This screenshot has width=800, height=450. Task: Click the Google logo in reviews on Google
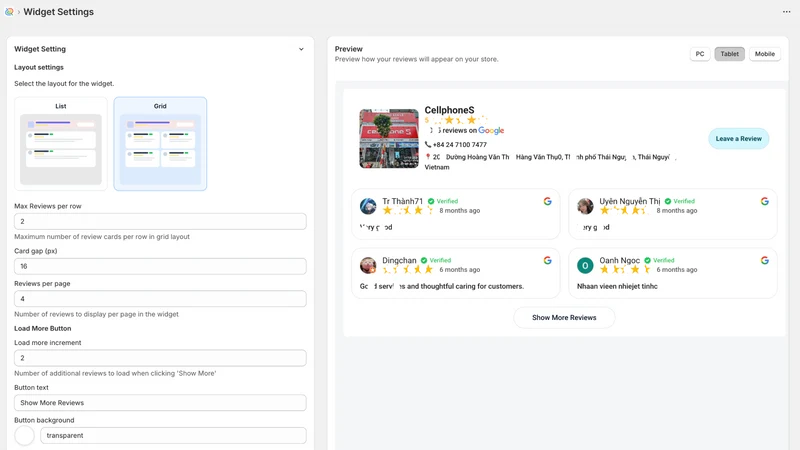point(491,131)
